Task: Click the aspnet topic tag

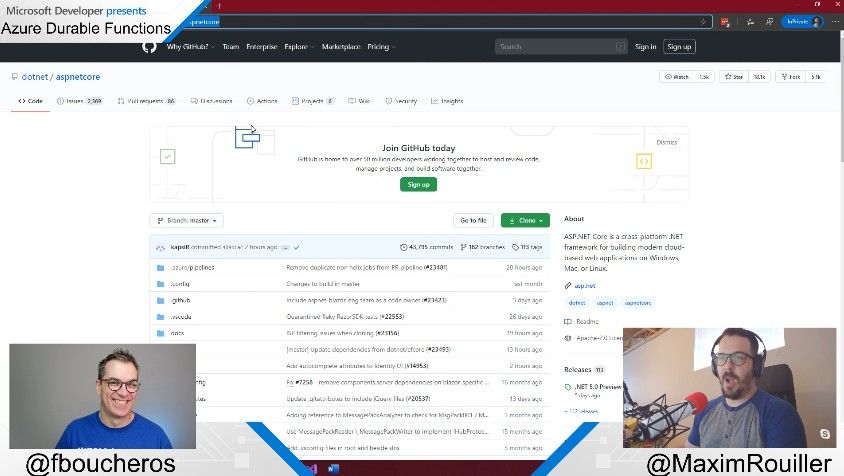Action: click(605, 303)
